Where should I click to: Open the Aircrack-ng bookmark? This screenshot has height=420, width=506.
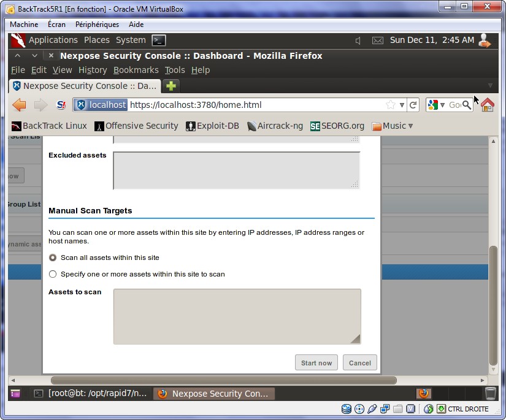click(x=275, y=126)
